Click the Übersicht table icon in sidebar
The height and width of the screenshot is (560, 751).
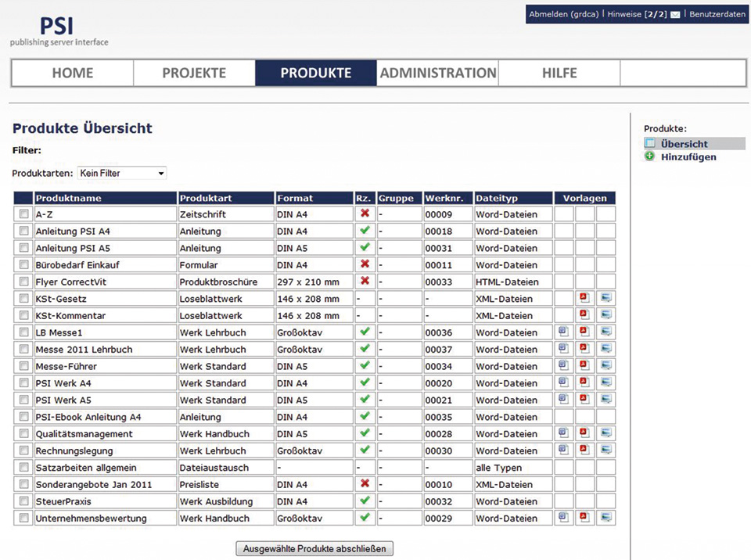[x=649, y=144]
